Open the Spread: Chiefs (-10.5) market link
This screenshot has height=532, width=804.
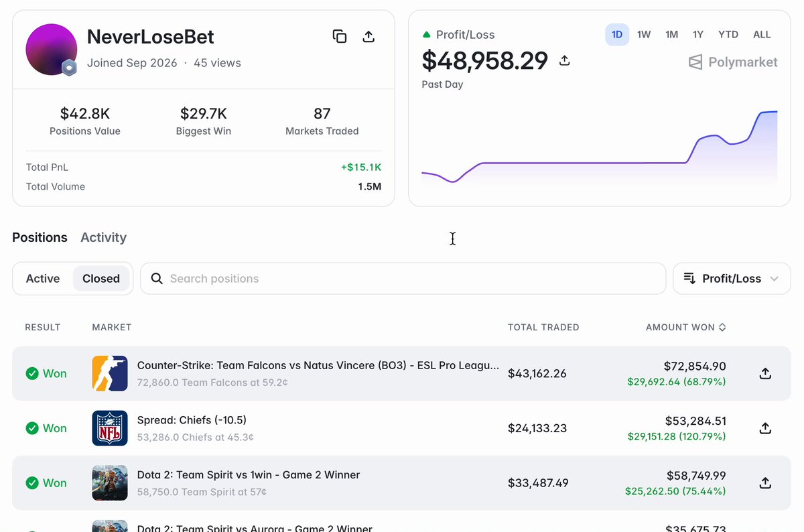[x=192, y=420]
